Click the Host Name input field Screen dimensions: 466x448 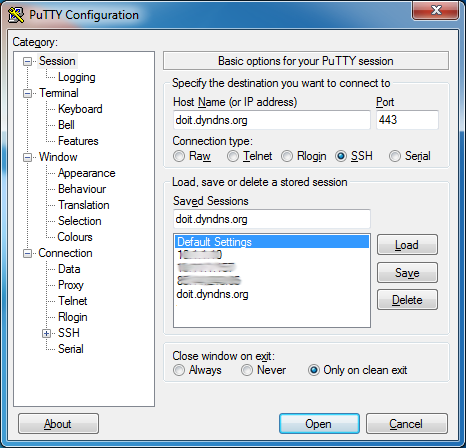point(272,120)
